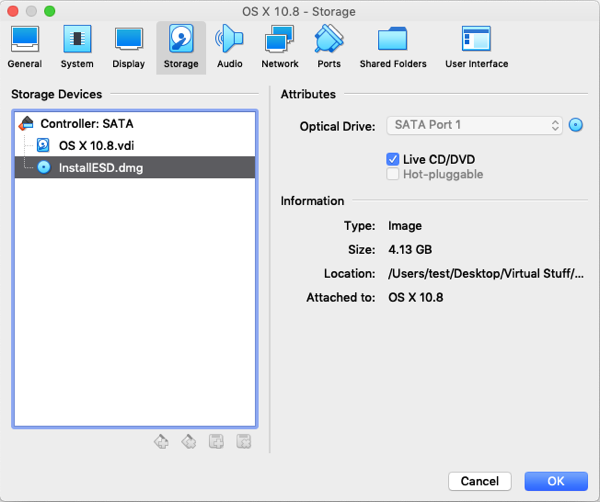Open the System settings tab
600x502 pixels.
[x=77, y=47]
